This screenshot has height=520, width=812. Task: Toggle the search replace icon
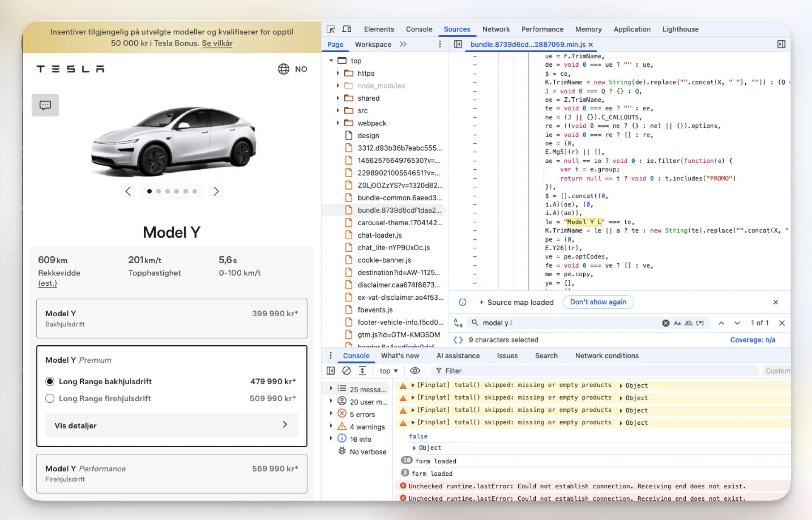pyautogui.click(x=458, y=323)
